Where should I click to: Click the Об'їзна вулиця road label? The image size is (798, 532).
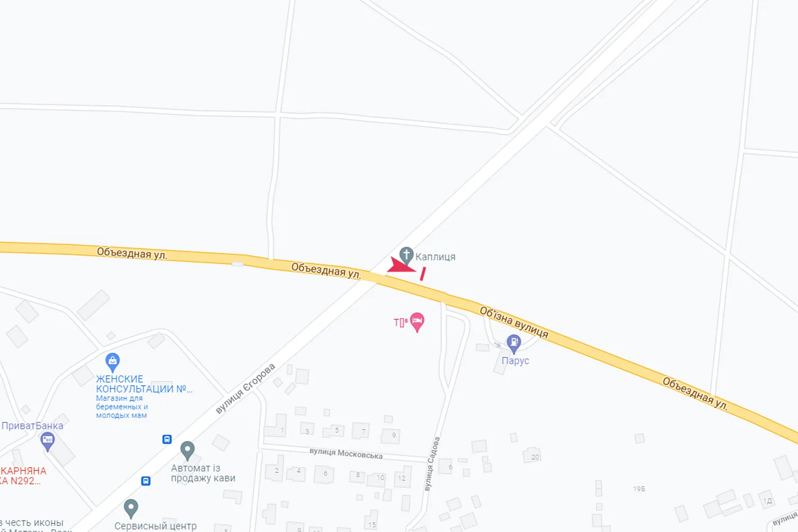click(514, 322)
